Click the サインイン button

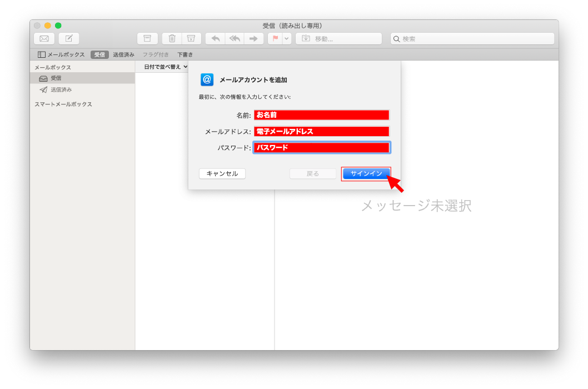(366, 173)
